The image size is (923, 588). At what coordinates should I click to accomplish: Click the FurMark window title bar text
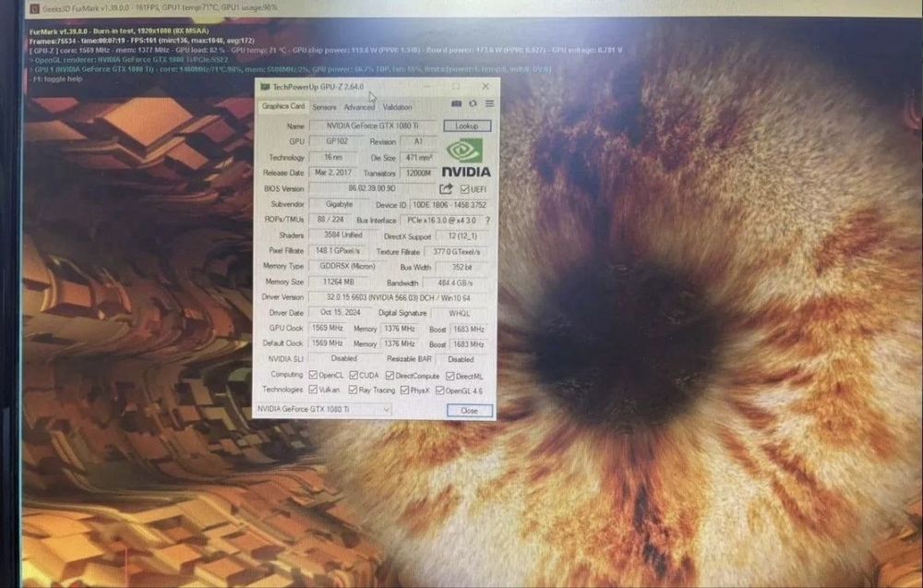[x=160, y=8]
